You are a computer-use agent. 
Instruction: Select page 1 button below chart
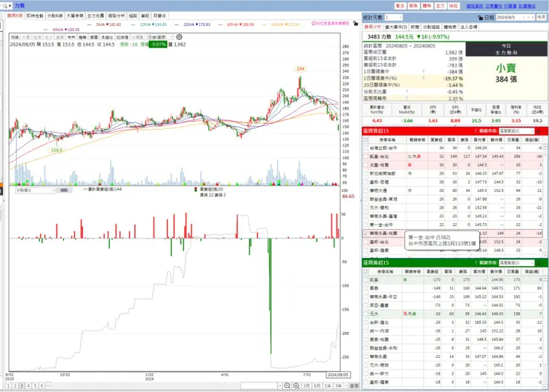(x=8, y=385)
